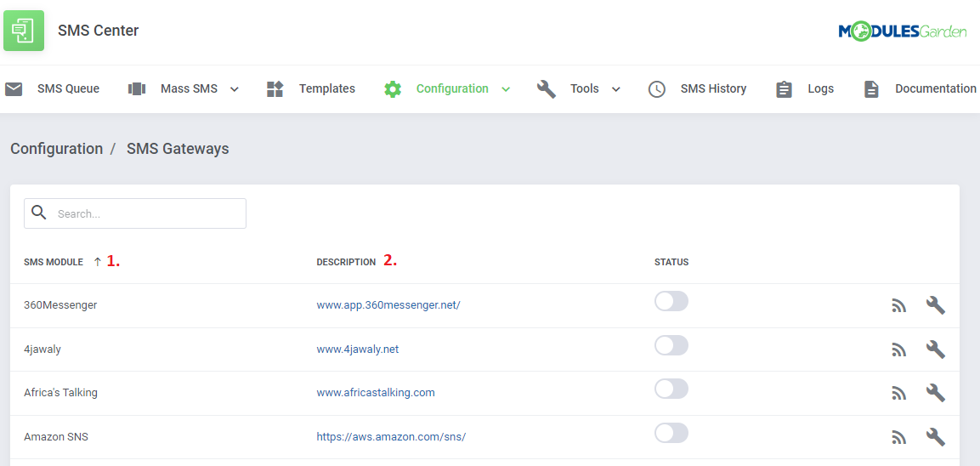Open the www.app.360messenger.net link

[x=388, y=305]
